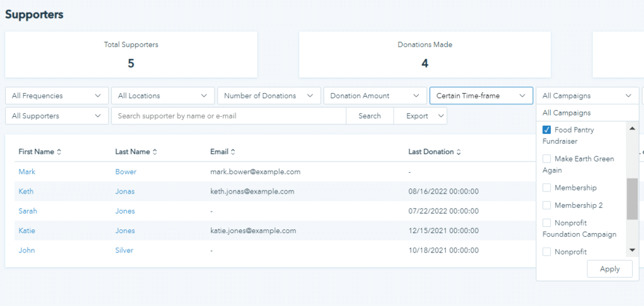This screenshot has width=644, height=306.
Task: Click Jones link in Sarah's row
Action: point(125,211)
